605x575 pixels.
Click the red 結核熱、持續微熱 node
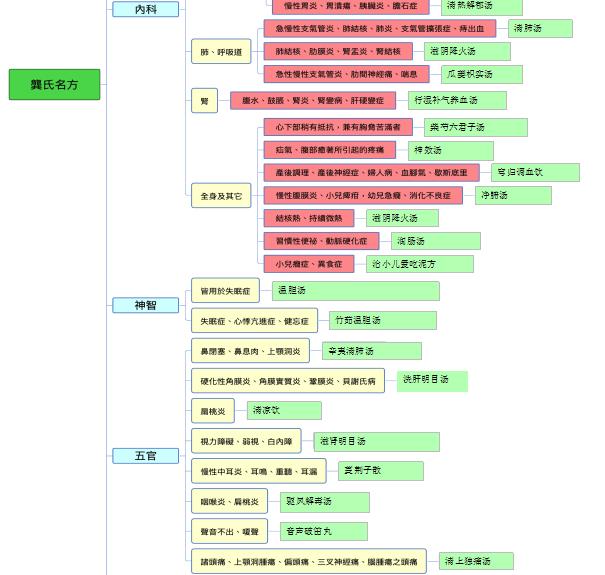(309, 218)
